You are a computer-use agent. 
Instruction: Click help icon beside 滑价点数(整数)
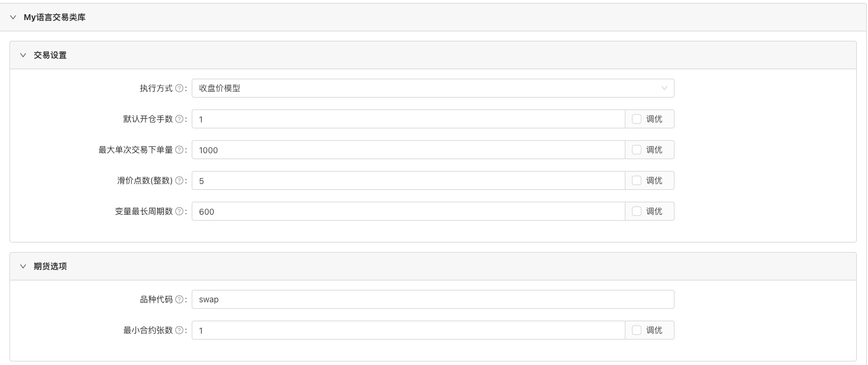[x=179, y=180]
